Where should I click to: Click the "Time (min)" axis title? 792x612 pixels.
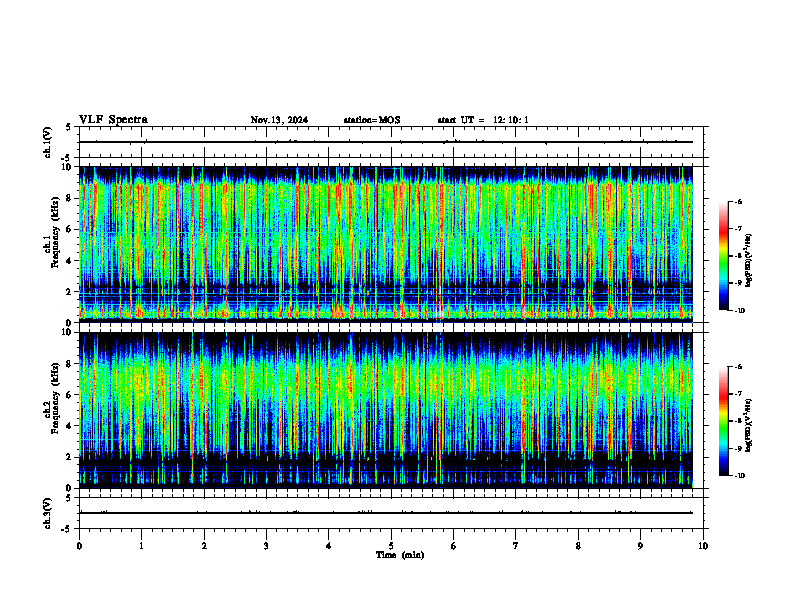click(400, 555)
